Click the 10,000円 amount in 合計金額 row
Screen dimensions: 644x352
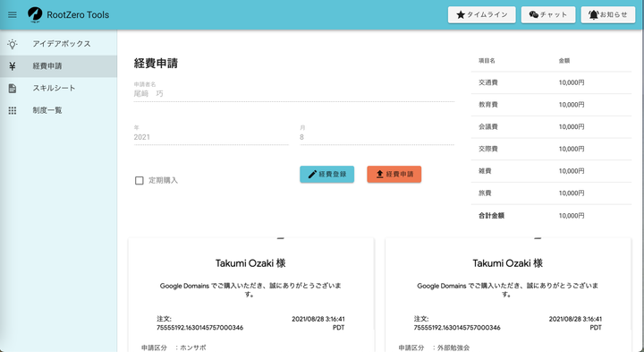tap(572, 216)
